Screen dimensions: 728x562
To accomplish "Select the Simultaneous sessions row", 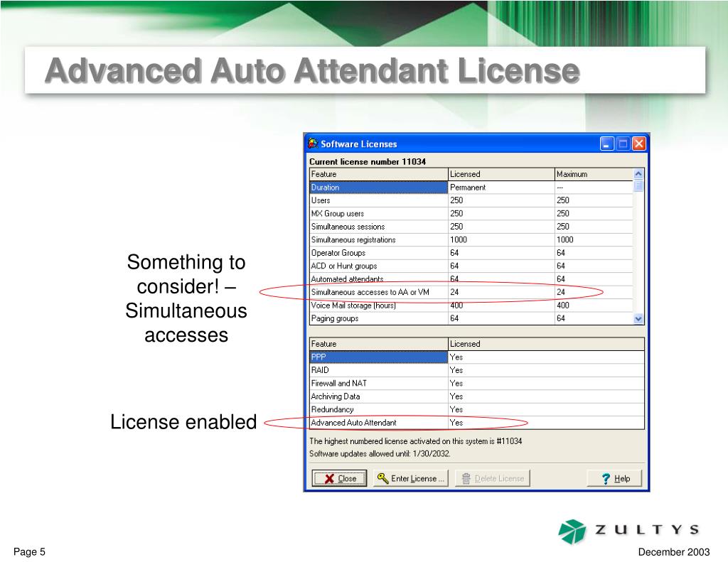I will tap(471, 227).
